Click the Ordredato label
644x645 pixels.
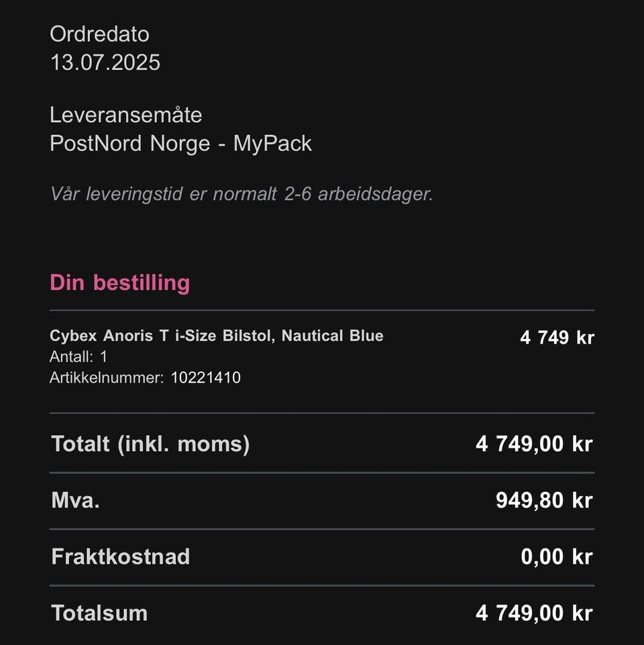click(x=99, y=34)
